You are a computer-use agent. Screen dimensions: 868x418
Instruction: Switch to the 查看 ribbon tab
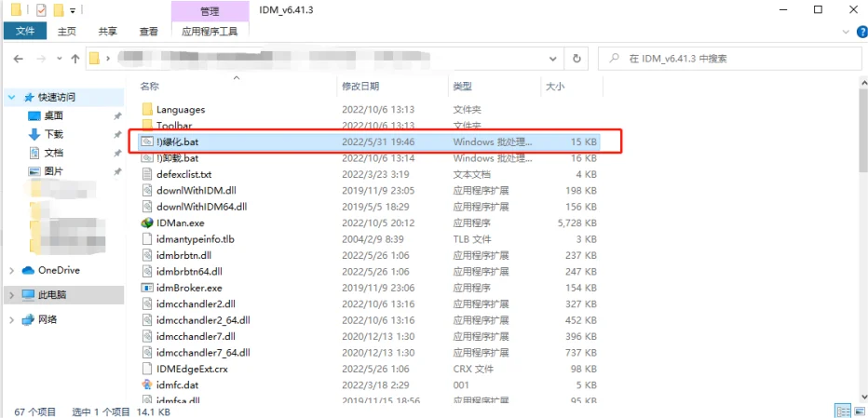point(148,32)
